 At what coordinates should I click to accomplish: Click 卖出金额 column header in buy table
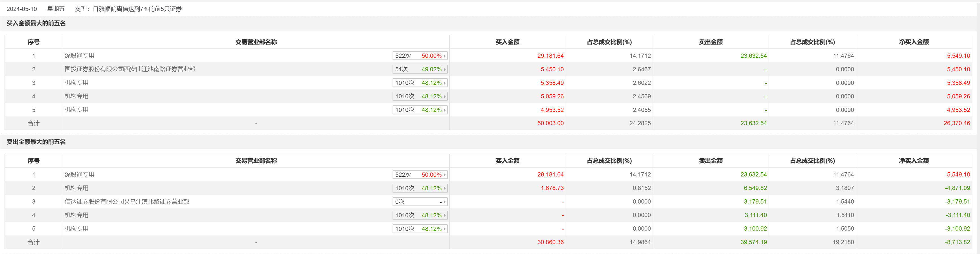point(710,42)
